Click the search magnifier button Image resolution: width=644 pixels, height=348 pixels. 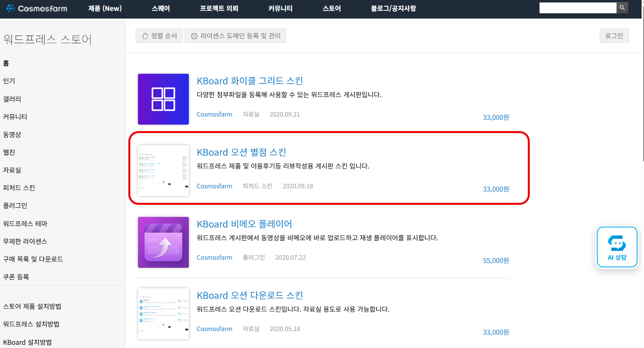(x=622, y=8)
